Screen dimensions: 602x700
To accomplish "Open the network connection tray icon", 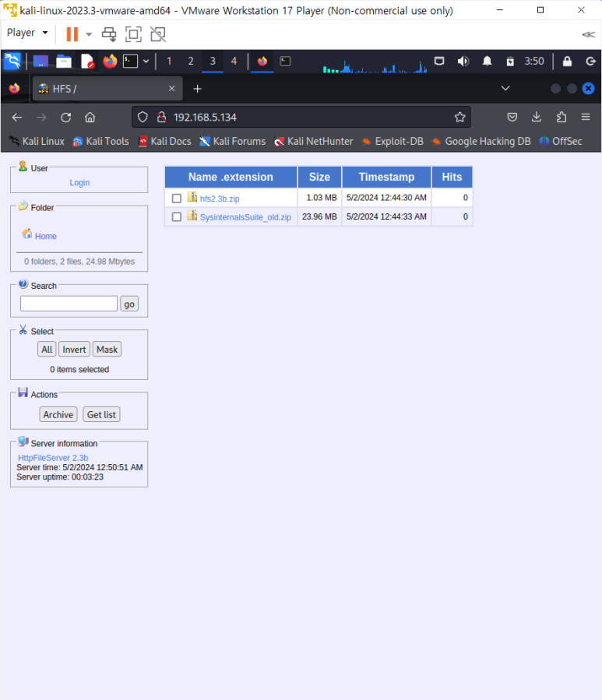I will (439, 62).
